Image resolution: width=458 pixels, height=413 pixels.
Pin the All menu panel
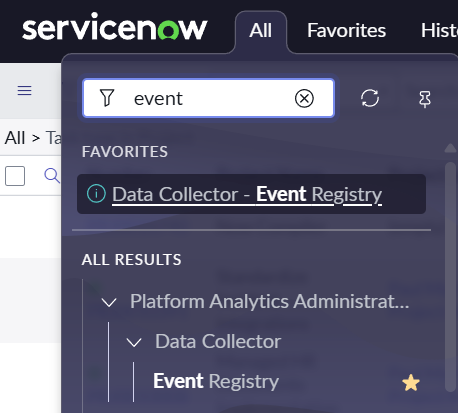(425, 99)
